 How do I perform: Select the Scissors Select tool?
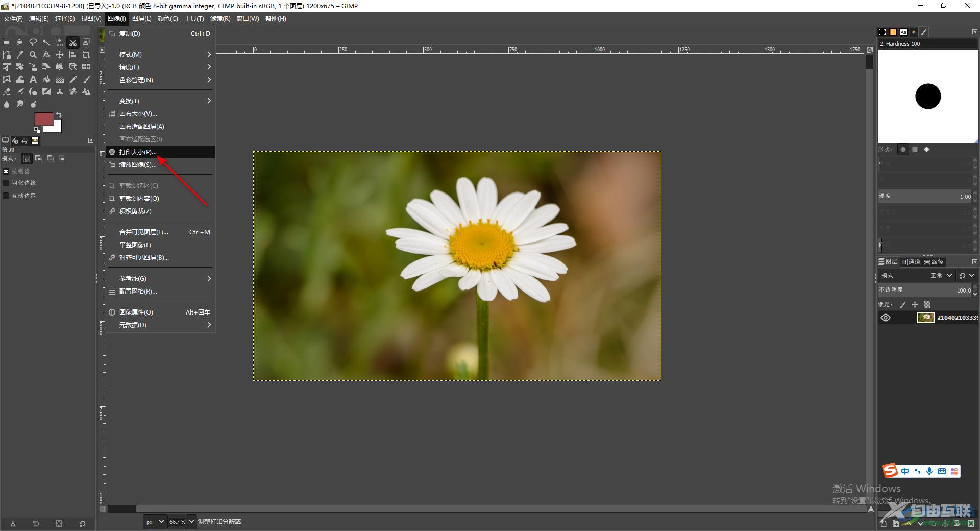(73, 42)
